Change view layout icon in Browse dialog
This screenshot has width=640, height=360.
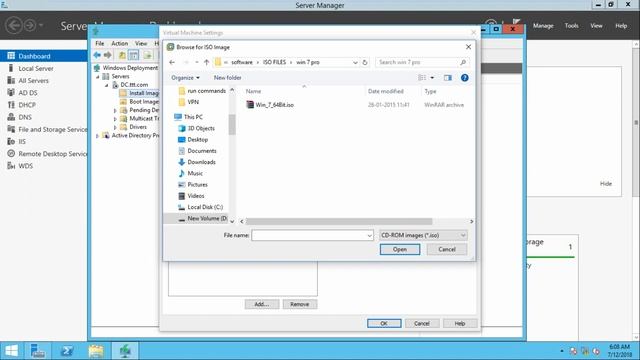[x=422, y=78]
